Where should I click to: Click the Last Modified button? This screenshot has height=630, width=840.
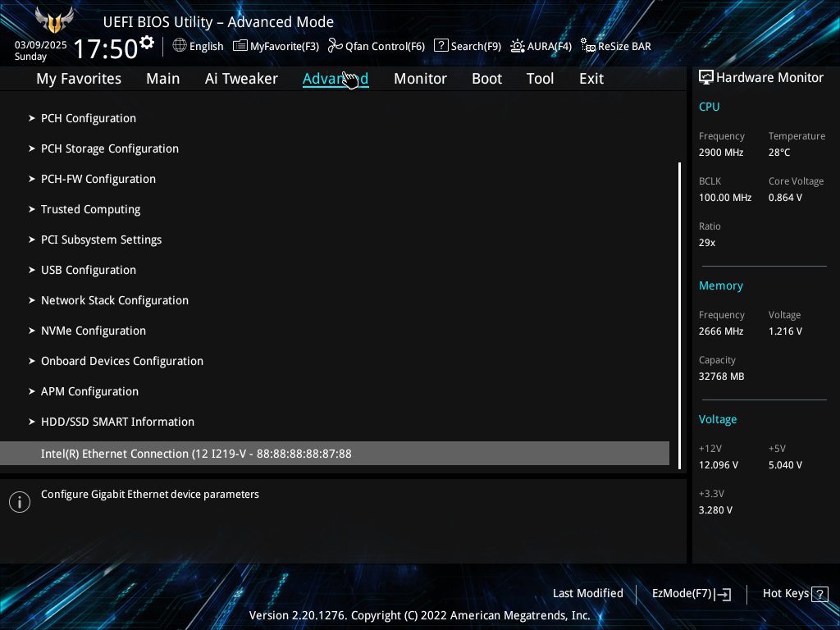[x=588, y=594]
